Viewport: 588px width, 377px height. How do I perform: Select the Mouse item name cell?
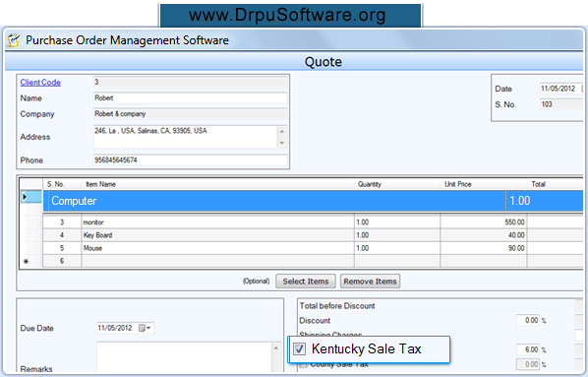(x=218, y=248)
